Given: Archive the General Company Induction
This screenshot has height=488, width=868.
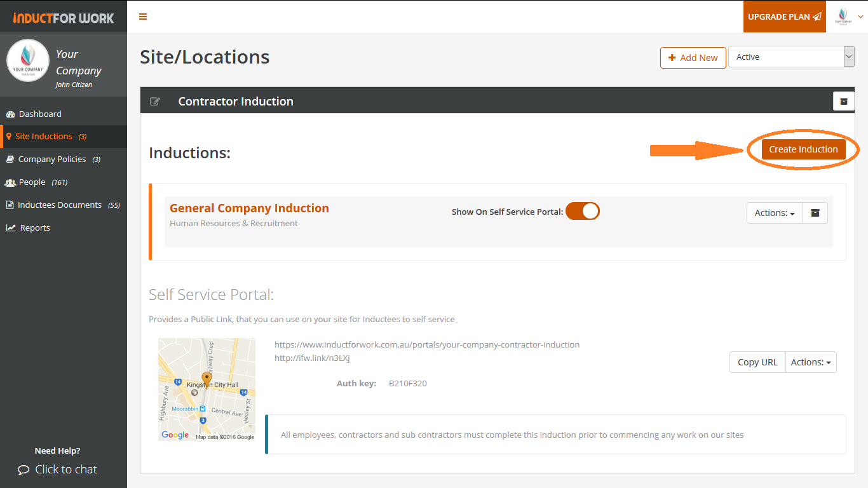Looking at the screenshot, I should point(815,213).
